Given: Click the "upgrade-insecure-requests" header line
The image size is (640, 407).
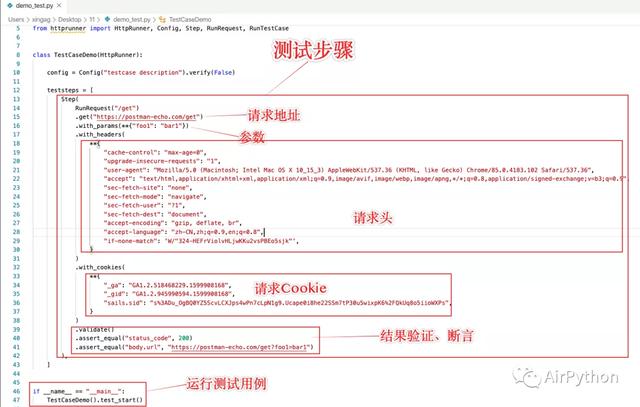Looking at the screenshot, I should (162, 161).
